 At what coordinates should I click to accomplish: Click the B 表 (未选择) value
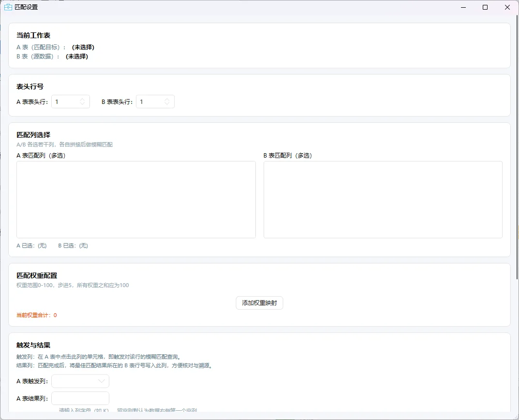(x=77, y=57)
